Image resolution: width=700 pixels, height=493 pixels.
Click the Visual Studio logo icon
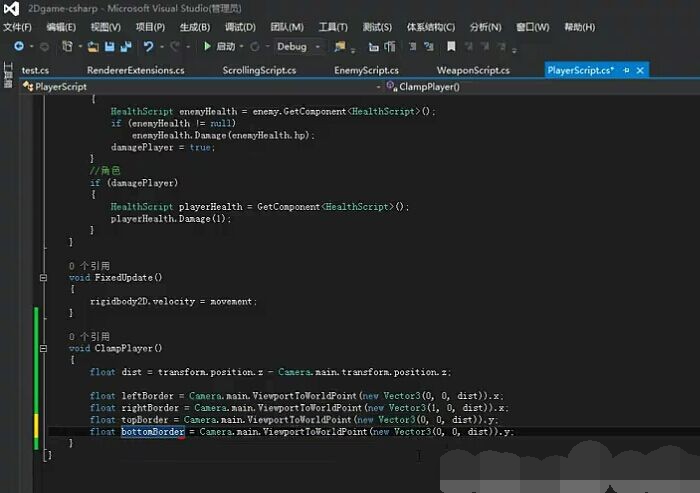[12, 9]
